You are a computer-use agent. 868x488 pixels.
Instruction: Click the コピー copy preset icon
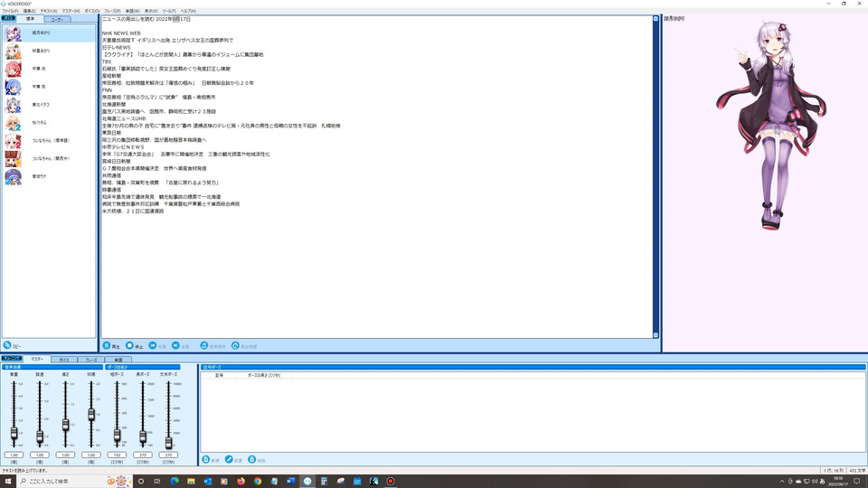tap(7, 345)
